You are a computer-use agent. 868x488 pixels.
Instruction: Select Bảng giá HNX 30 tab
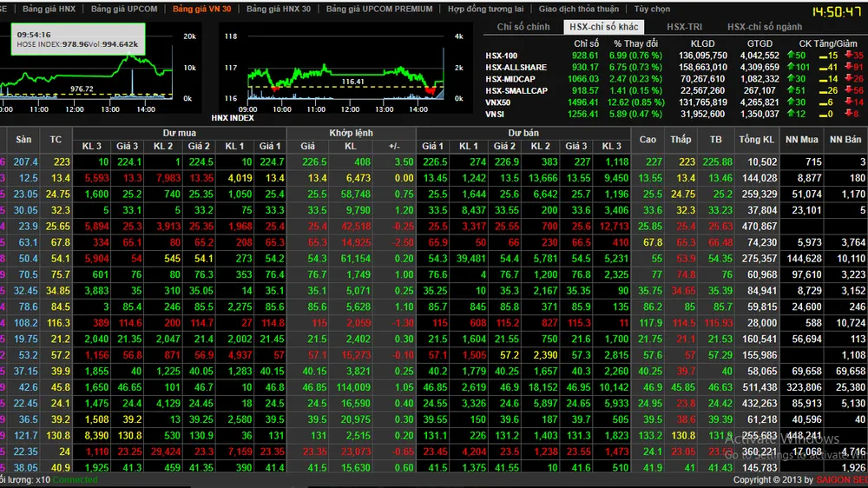coord(279,9)
